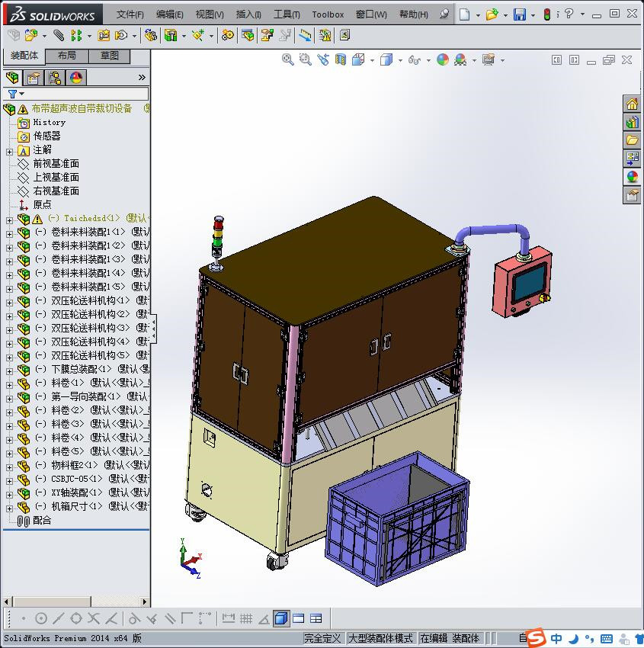The width and height of the screenshot is (644, 648).
Task: Click the Save icon in title bar
Action: point(519,14)
